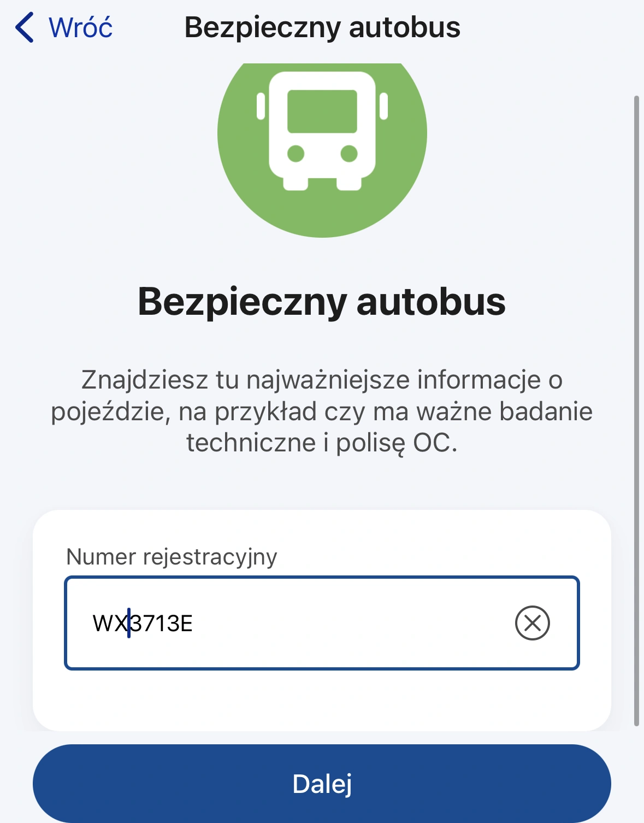644x823 pixels.
Task: Tap the empty white card area below the input
Action: 322,701
